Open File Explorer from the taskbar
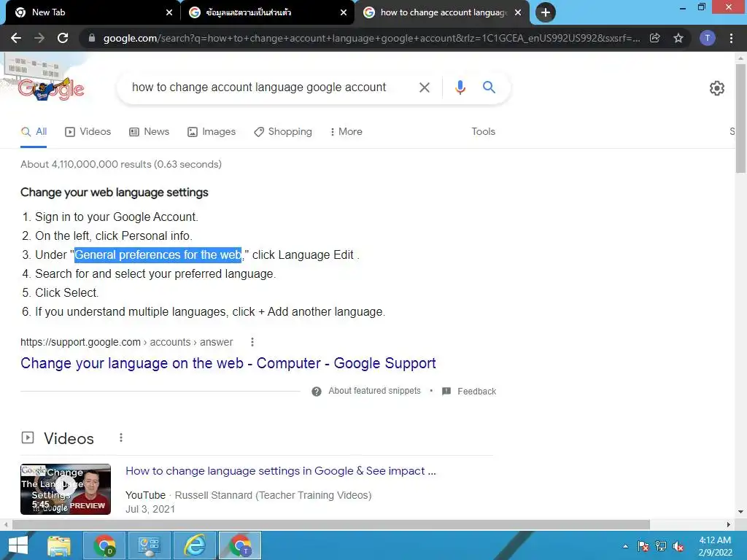Image resolution: width=747 pixels, height=560 pixels. 59,545
